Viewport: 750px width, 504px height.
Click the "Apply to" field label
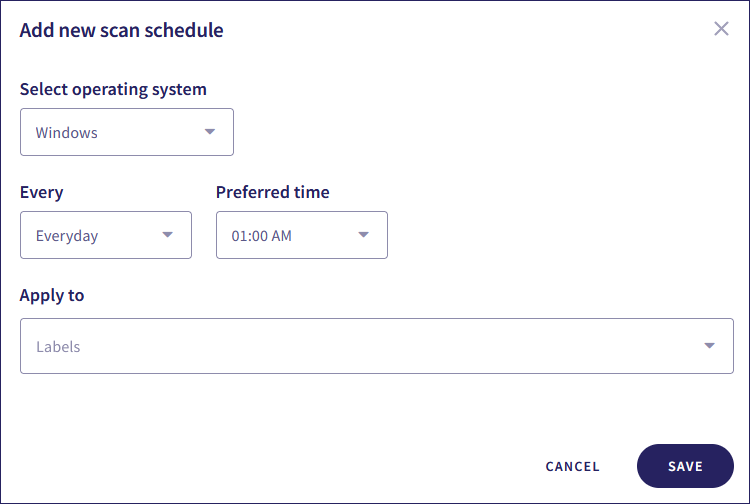(52, 295)
